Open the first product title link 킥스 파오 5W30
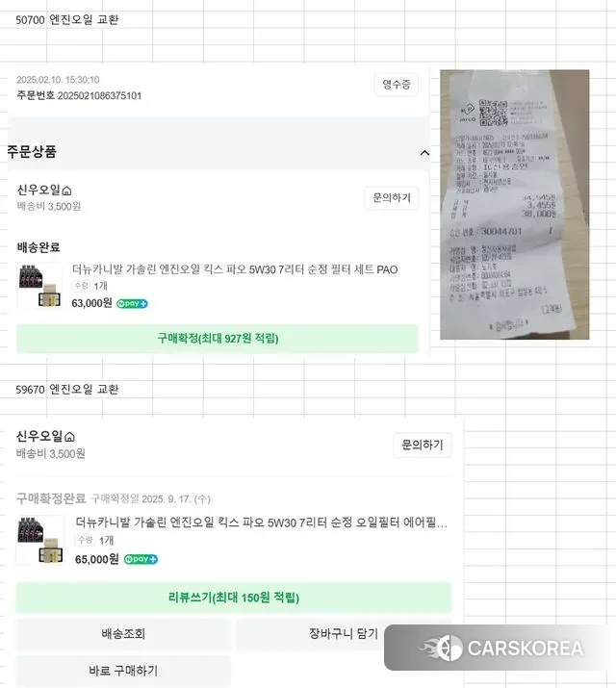 pyautogui.click(x=235, y=269)
